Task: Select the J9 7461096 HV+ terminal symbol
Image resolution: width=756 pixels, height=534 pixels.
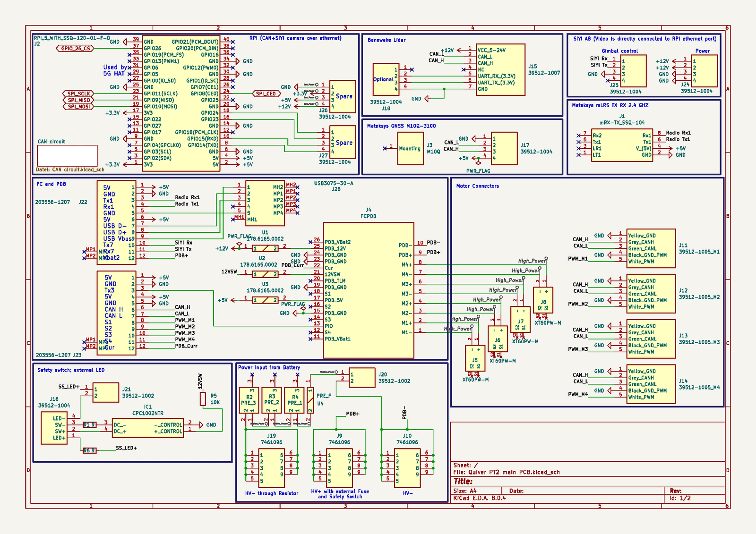Action: [x=340, y=468]
